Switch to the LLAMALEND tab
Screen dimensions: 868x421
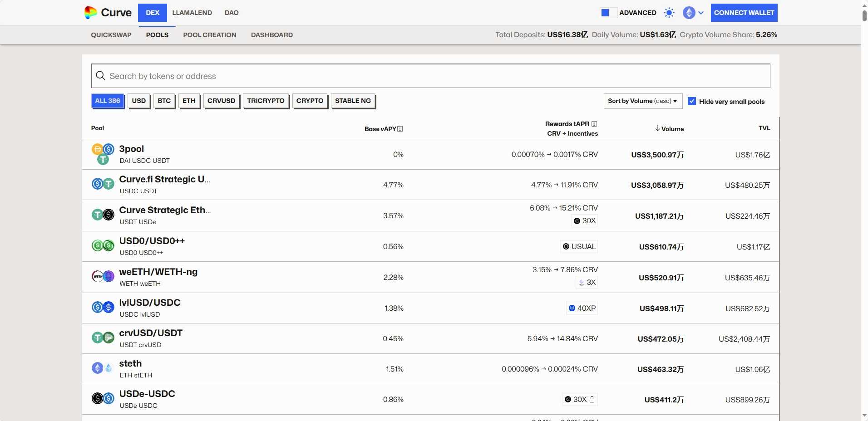[x=192, y=13]
